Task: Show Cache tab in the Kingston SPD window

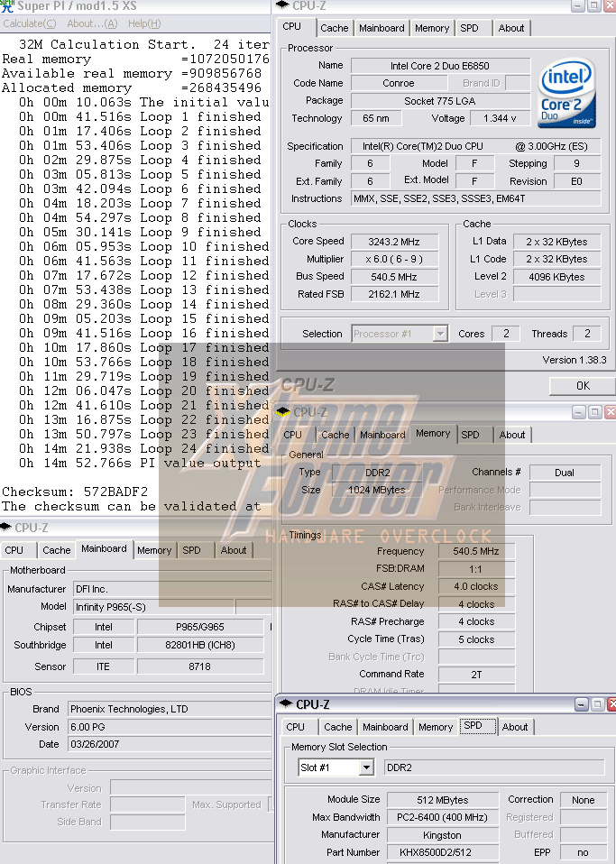Action: click(337, 727)
